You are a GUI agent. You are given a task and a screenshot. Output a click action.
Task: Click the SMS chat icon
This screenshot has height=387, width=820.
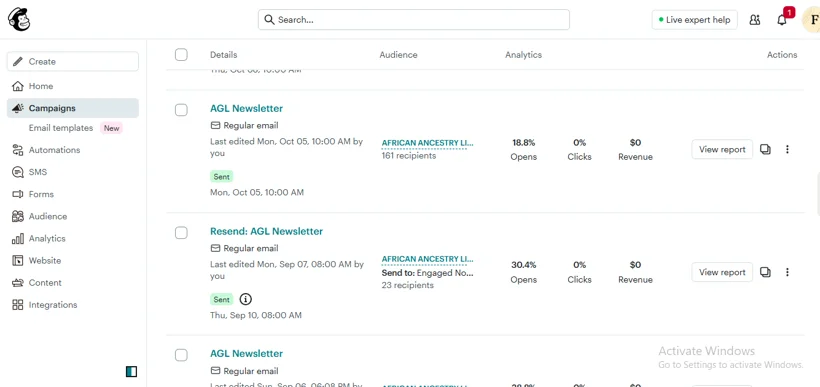pos(18,172)
